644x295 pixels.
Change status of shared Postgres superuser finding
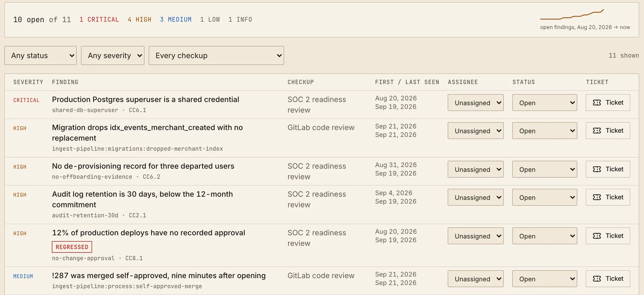[x=545, y=103]
